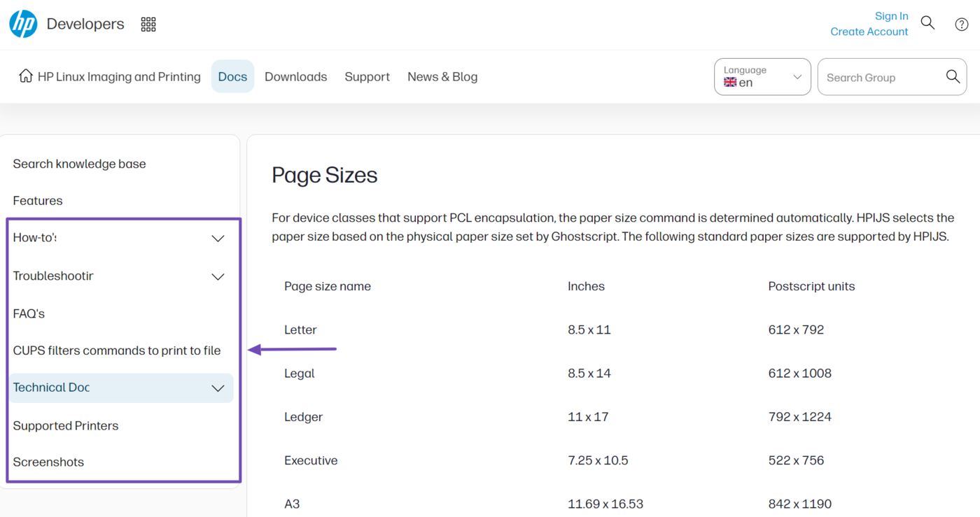
Task: Click the Inches column header
Action: (x=586, y=286)
